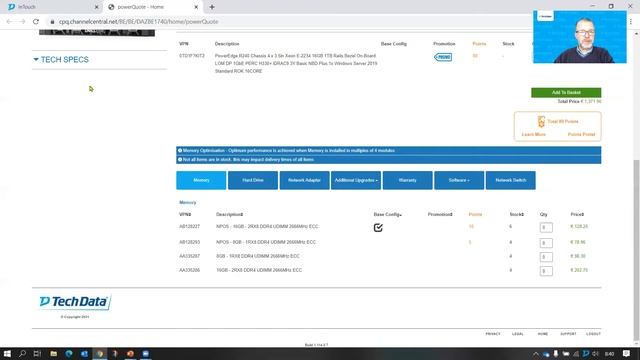640x360 pixels.
Task: Open the Network Switch tab
Action: point(511,180)
